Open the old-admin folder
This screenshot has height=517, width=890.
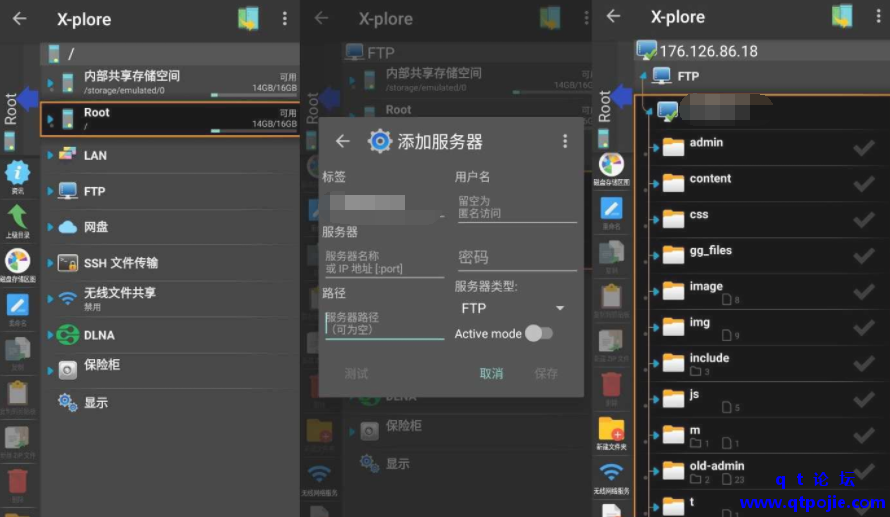click(x=761, y=471)
